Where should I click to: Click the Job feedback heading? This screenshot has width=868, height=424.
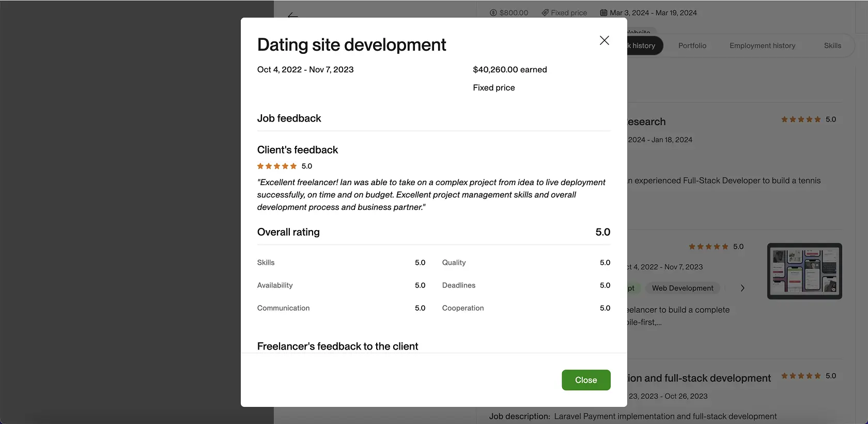point(289,118)
